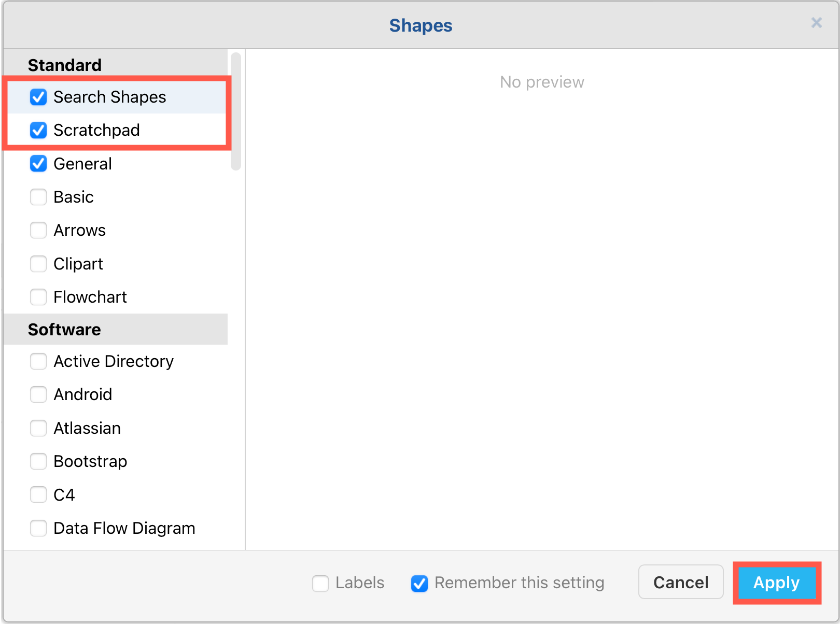Disable the Search Shapes checkbox
The image size is (840, 624).
click(x=38, y=97)
